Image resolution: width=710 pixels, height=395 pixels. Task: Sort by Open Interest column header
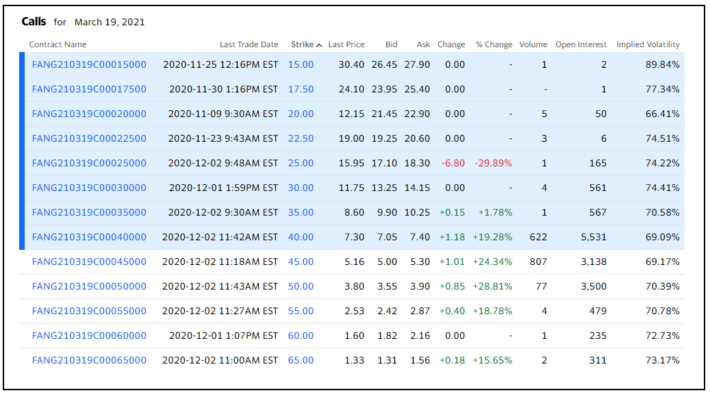(x=581, y=44)
